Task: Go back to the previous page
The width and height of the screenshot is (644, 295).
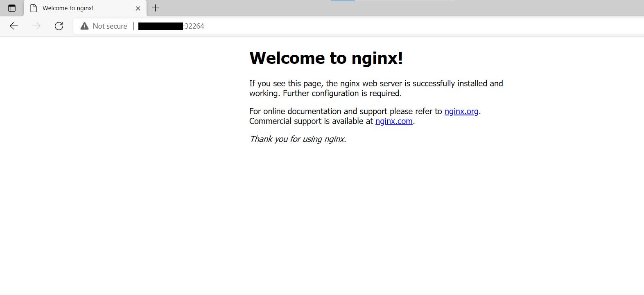Action: pyautogui.click(x=14, y=26)
